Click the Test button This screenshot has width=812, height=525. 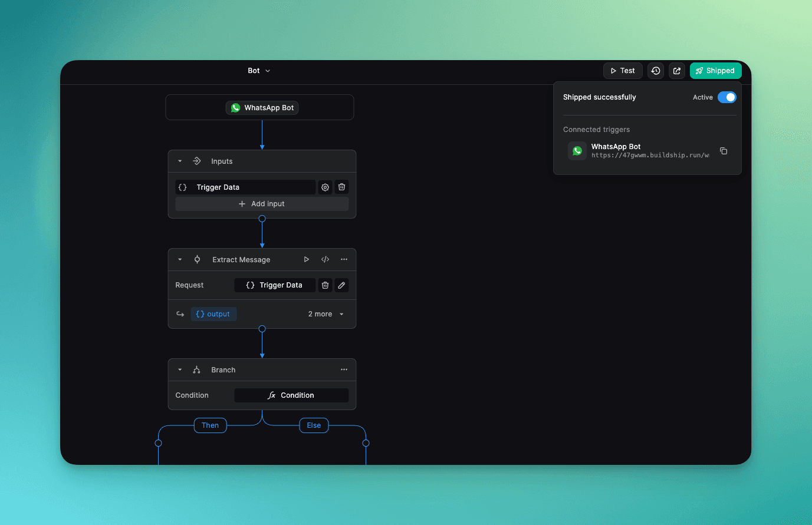(623, 71)
